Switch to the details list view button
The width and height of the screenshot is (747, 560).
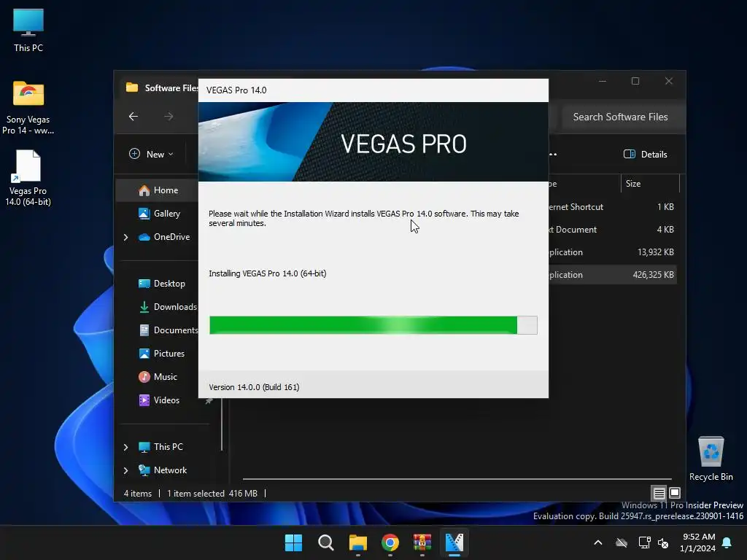659,493
